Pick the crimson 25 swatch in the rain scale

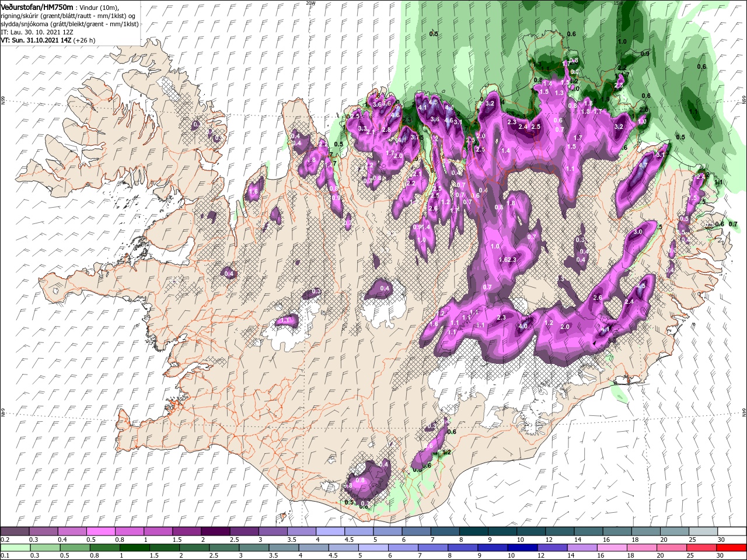(x=701, y=548)
